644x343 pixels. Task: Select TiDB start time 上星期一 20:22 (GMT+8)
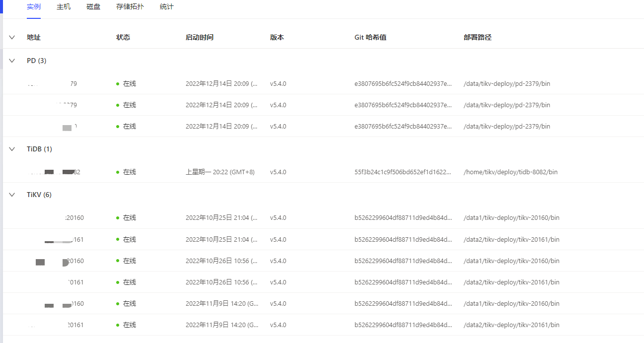pos(220,172)
